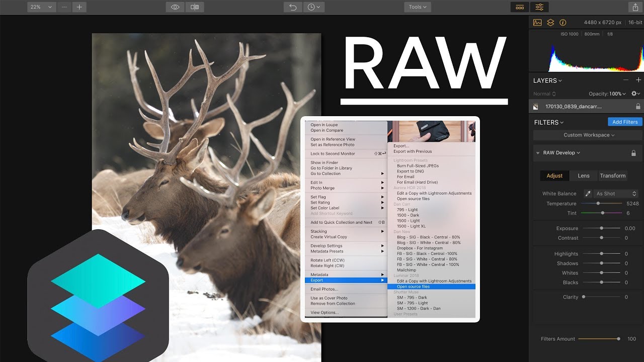Select 1500 - Light XL preset
This screenshot has width=644, height=362.
tap(431, 226)
